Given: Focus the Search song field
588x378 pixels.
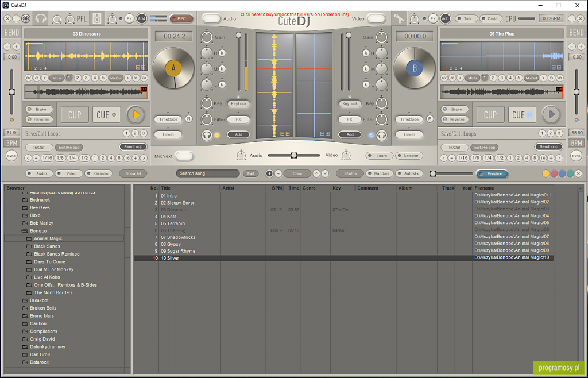Looking at the screenshot, I should [208, 173].
